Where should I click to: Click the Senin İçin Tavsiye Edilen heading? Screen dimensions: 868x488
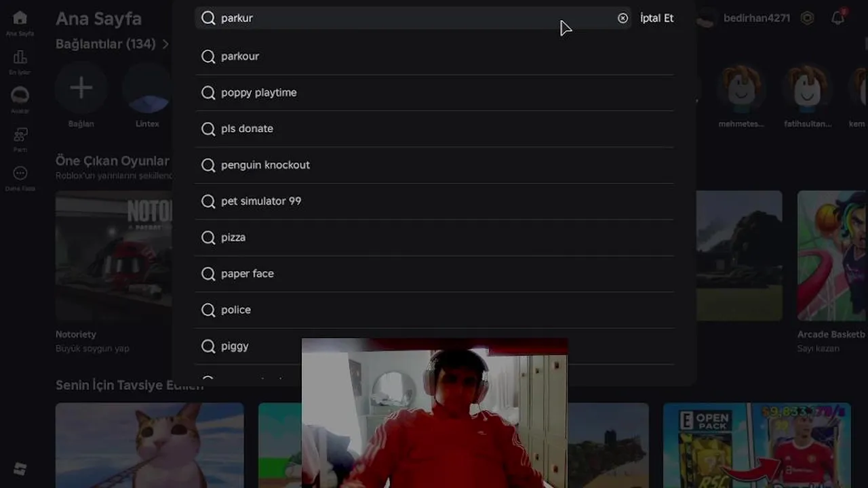click(x=130, y=385)
